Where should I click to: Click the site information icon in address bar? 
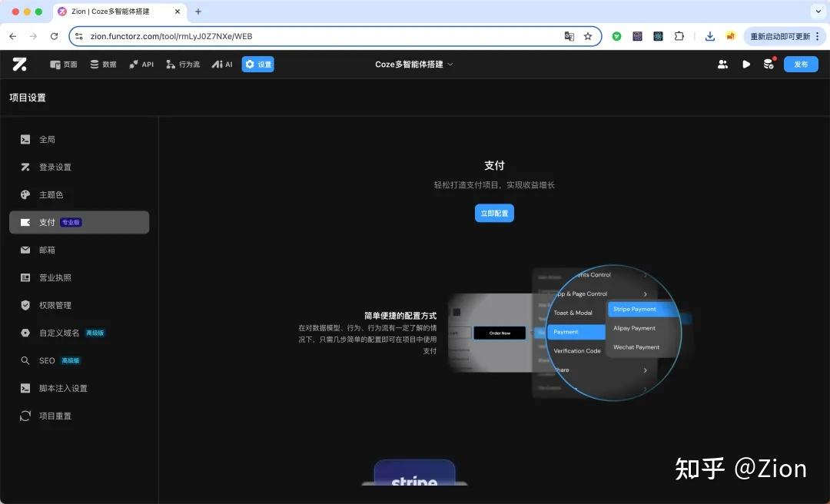(x=79, y=36)
